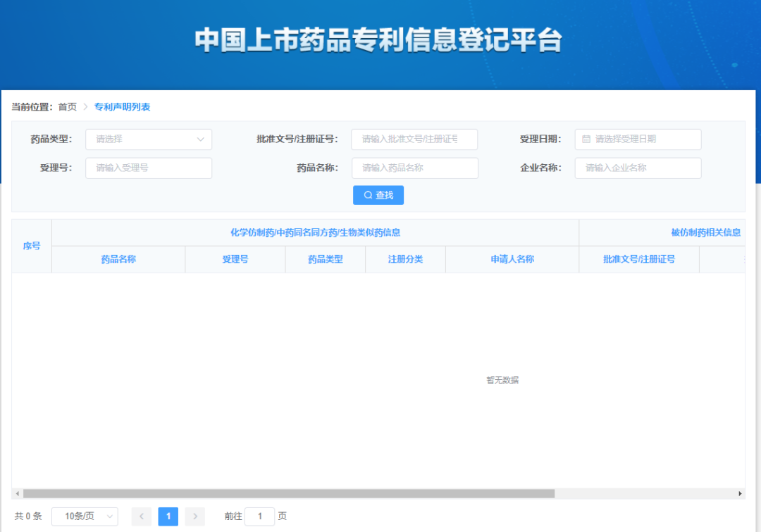This screenshot has height=532, width=761.
Task: Click left arrow of horizontal scrollbar
Action: pos(17,494)
